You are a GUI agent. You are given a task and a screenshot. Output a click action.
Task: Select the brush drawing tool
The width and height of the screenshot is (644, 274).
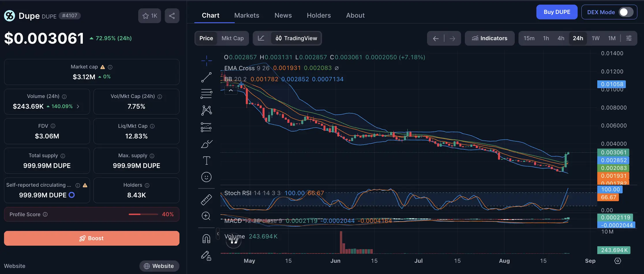[206, 144]
